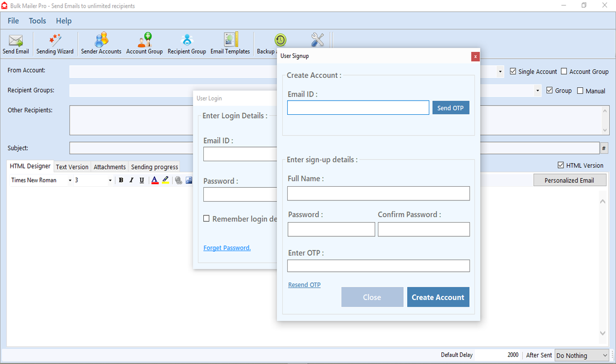616x364 pixels.
Task: Click the Send OTP button
Action: coord(451,108)
